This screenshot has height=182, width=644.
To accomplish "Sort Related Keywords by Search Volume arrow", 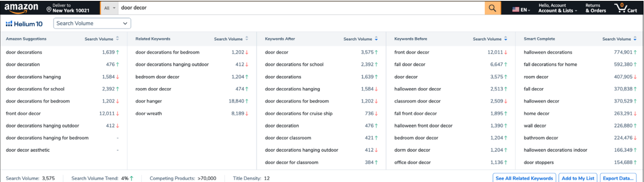I will tap(247, 39).
